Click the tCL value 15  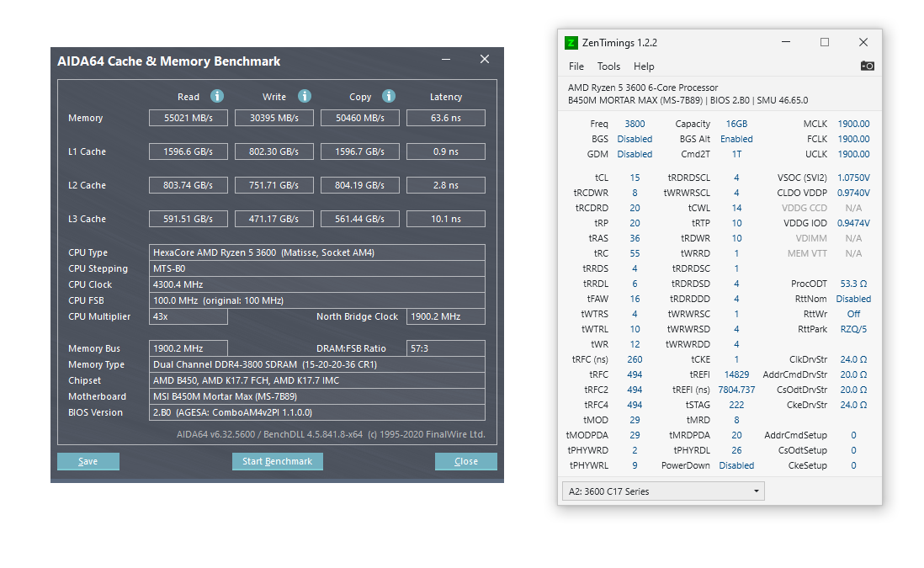[x=635, y=178]
